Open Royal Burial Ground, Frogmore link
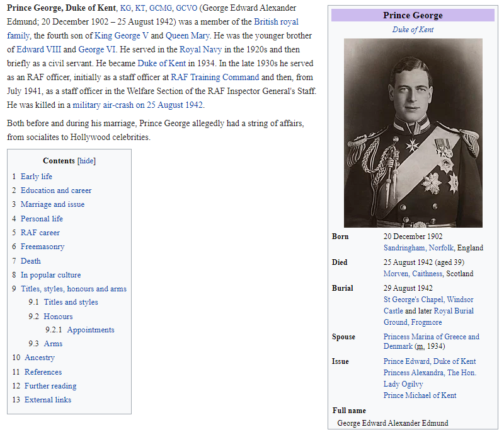504x432 pixels. pyautogui.click(x=428, y=317)
